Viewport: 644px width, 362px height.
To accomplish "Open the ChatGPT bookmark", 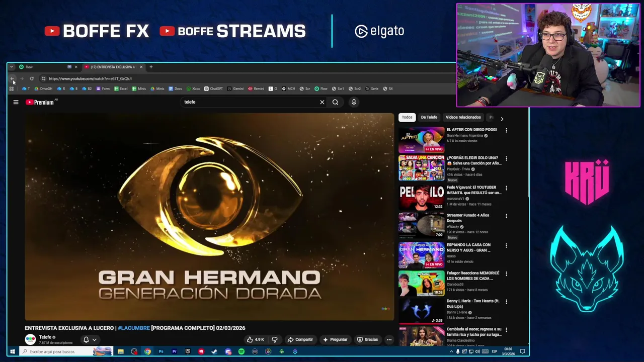I will coord(213,88).
